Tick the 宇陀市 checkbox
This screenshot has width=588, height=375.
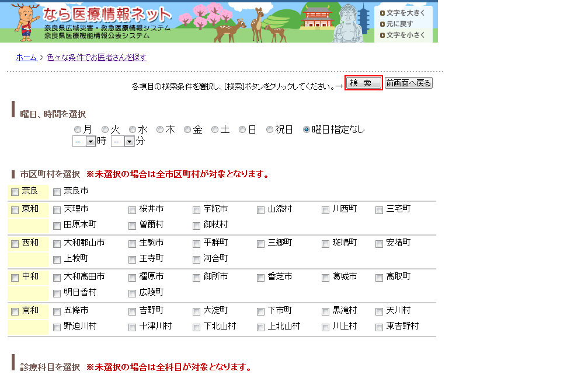pyautogui.click(x=197, y=210)
